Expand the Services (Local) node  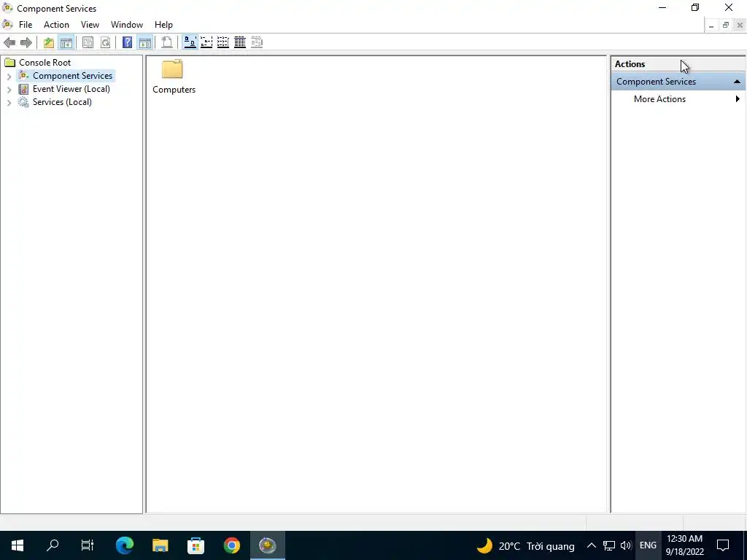(9, 102)
